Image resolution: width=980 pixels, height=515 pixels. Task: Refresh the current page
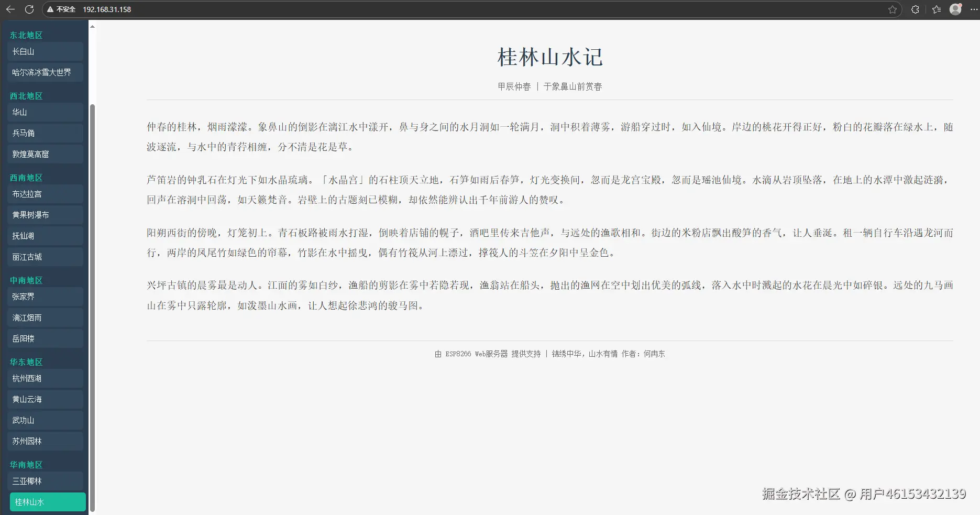[30, 9]
